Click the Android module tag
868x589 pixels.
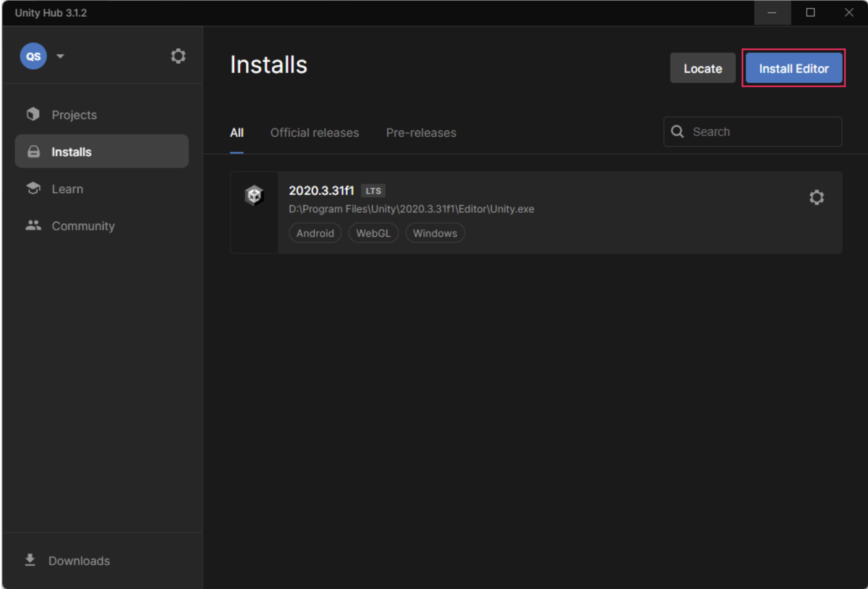(x=315, y=233)
